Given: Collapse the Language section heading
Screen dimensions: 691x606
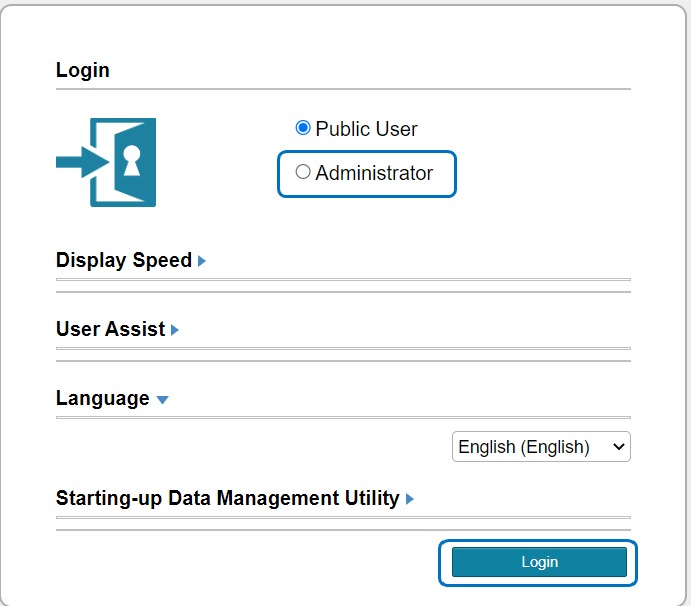Looking at the screenshot, I should [102, 398].
